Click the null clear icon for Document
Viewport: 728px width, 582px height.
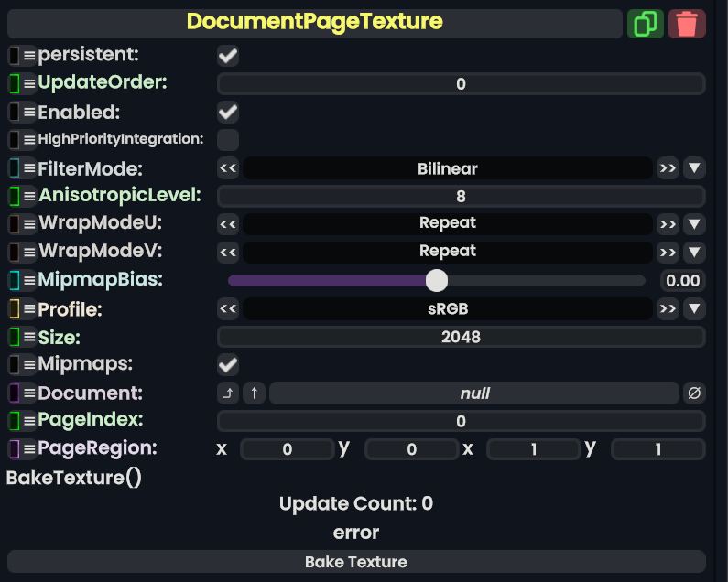point(694,393)
